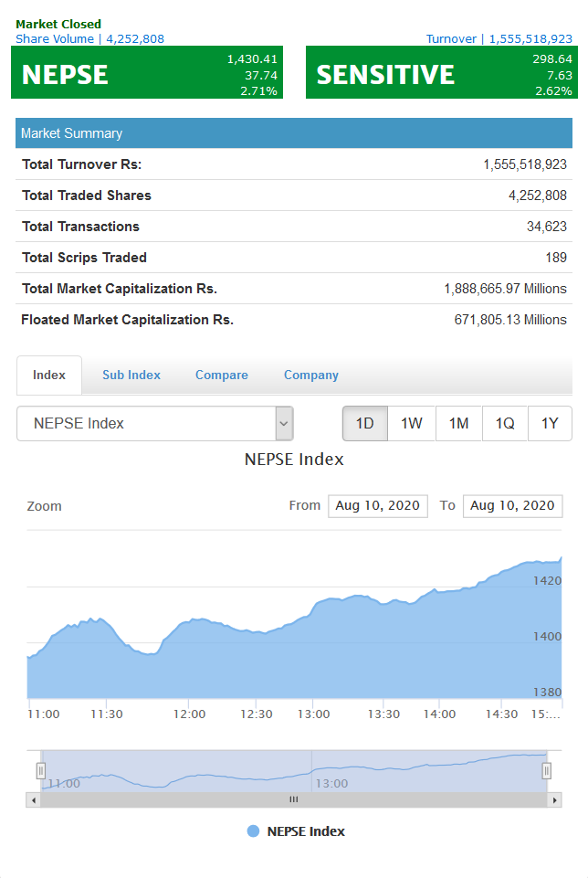Click the Turnover link
Image resolution: width=588 pixels, height=878 pixels.
(x=499, y=38)
